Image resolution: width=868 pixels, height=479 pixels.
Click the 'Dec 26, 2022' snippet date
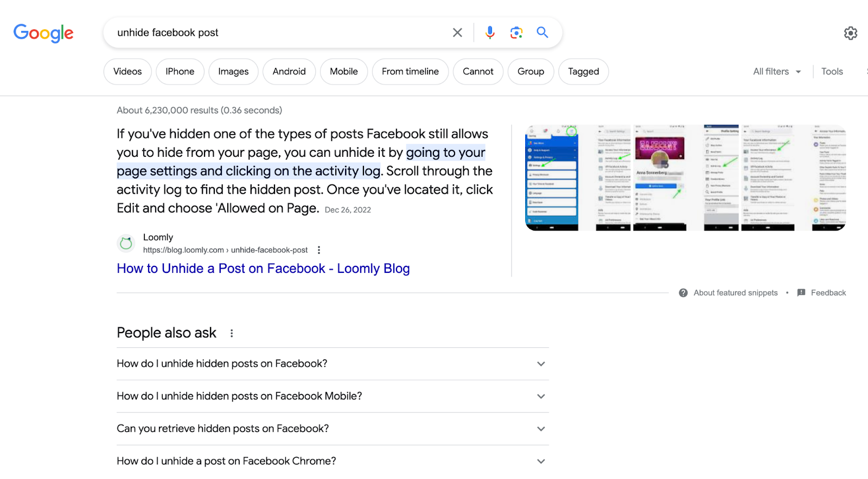point(348,210)
